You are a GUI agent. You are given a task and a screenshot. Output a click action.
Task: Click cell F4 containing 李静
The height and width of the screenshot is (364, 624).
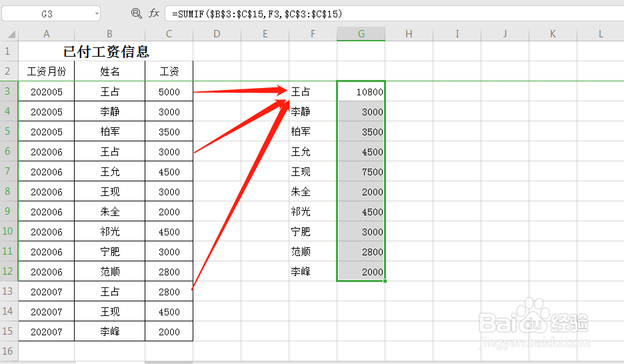click(313, 111)
